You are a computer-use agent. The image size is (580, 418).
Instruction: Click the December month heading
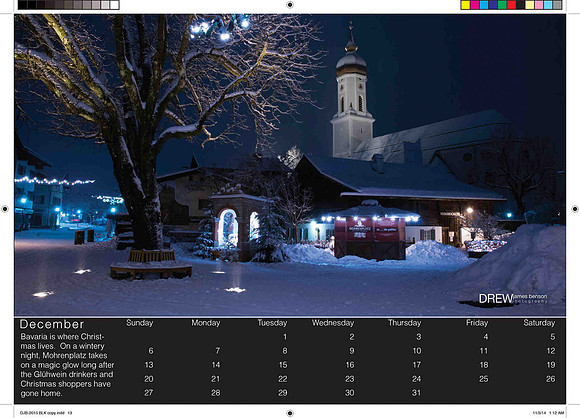[x=52, y=324]
